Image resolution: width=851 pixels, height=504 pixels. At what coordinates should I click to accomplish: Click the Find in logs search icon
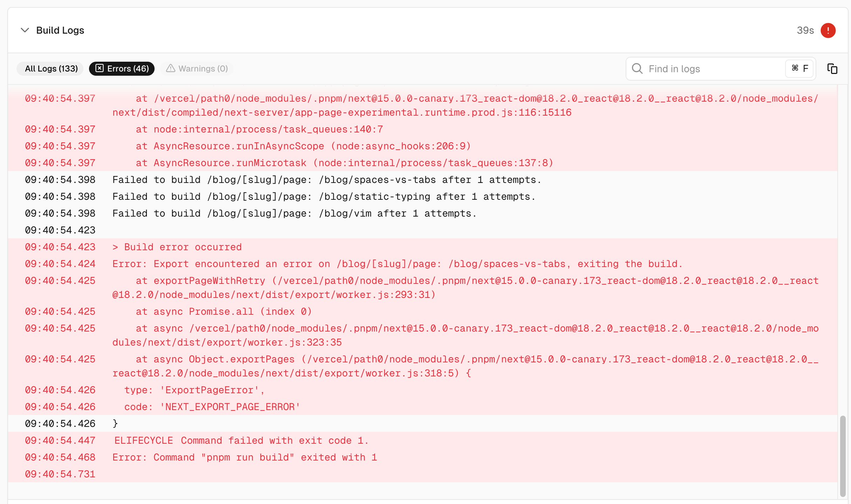pos(637,68)
